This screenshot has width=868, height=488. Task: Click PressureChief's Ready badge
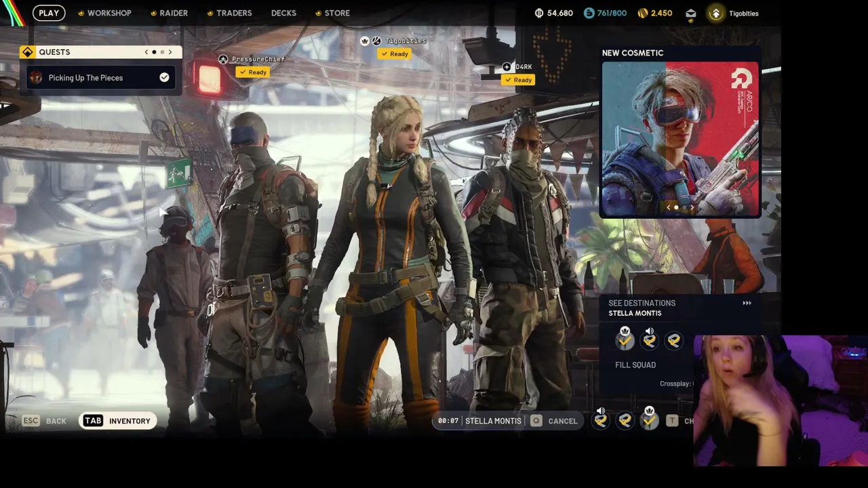tap(252, 73)
